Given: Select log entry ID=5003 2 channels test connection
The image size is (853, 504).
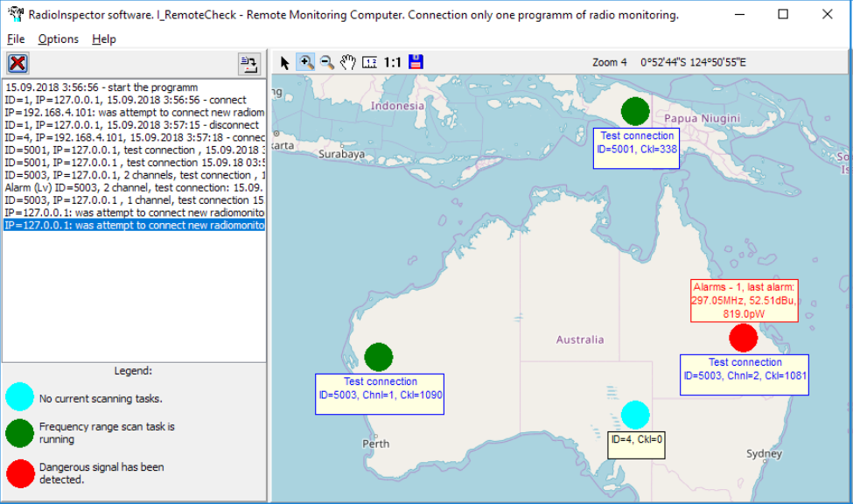Looking at the screenshot, I should [x=135, y=175].
